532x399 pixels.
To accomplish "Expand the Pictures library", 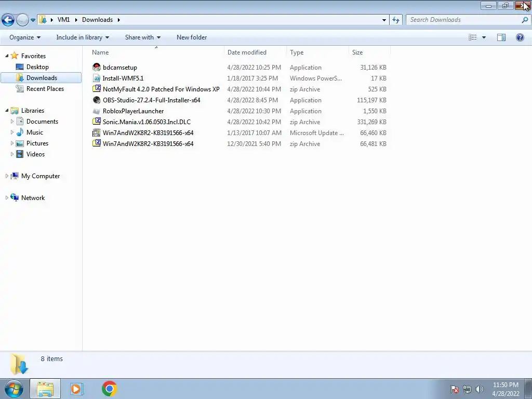I will coord(12,143).
